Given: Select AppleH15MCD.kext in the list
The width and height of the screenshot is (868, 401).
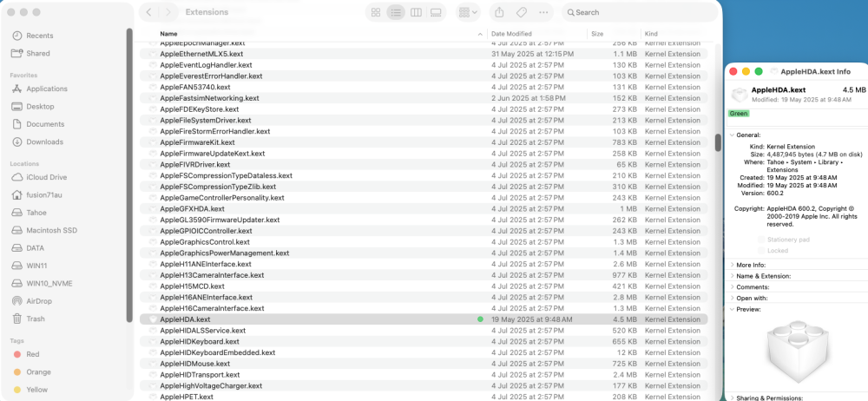Looking at the screenshot, I should tap(424, 286).
